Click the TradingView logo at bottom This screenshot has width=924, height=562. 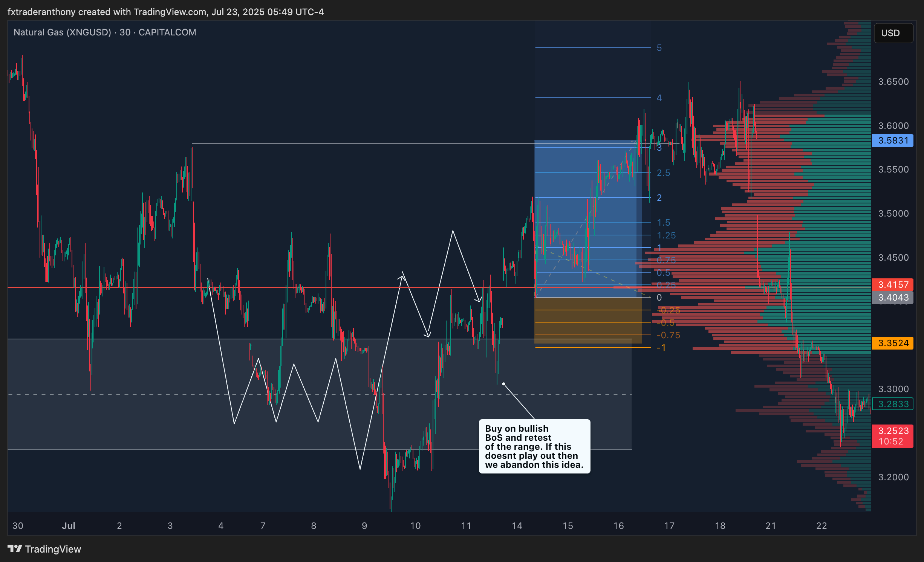44,549
